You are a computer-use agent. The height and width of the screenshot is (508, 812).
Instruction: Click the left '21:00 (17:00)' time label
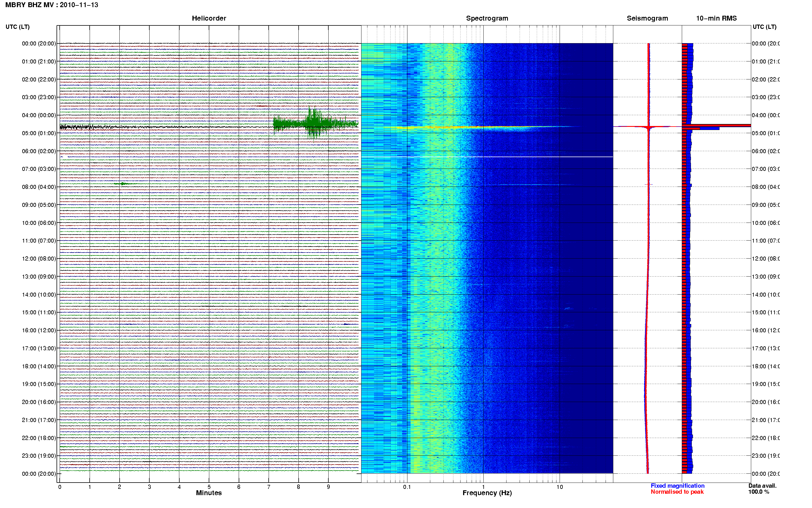39,420
